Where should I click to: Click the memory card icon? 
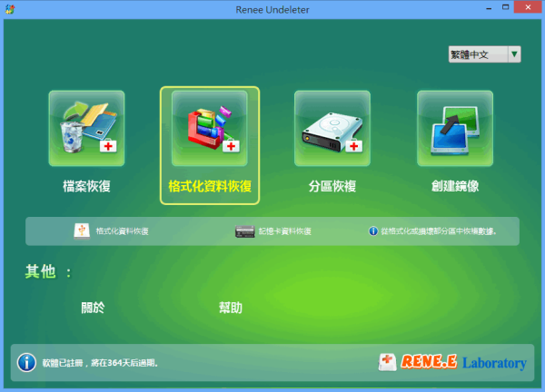coord(244,231)
